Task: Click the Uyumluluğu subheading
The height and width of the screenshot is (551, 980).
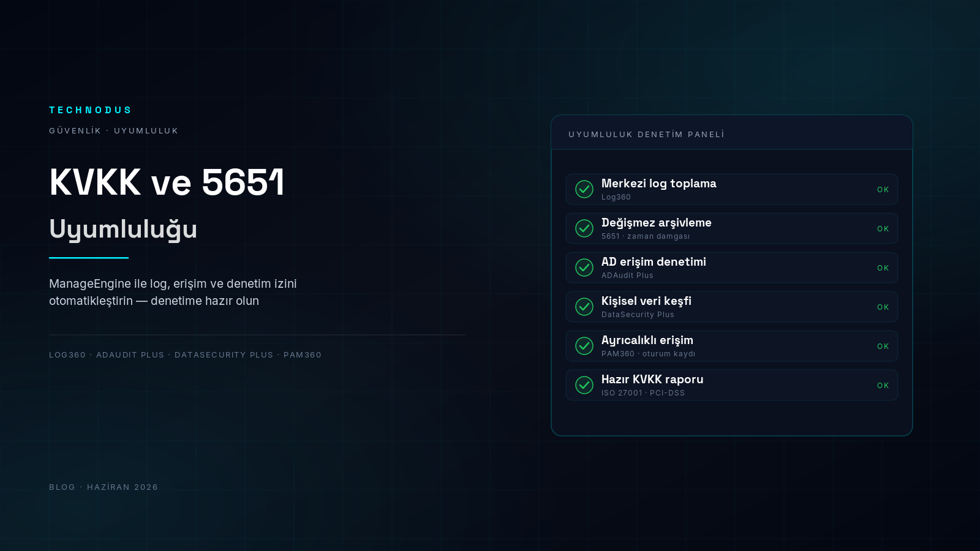Action: click(123, 230)
